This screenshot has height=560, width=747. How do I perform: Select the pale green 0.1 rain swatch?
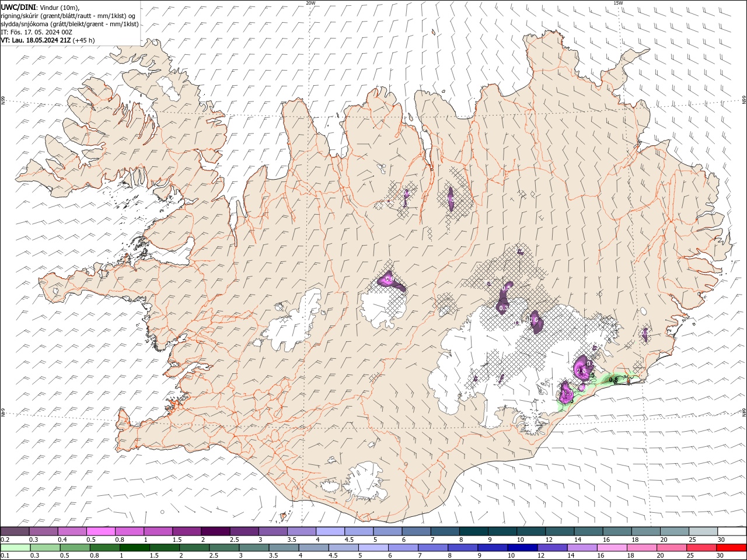pyautogui.click(x=16, y=548)
